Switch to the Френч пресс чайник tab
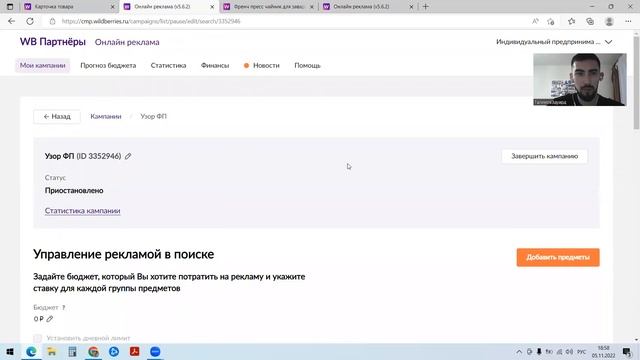This screenshot has height=360, width=640. [268, 7]
